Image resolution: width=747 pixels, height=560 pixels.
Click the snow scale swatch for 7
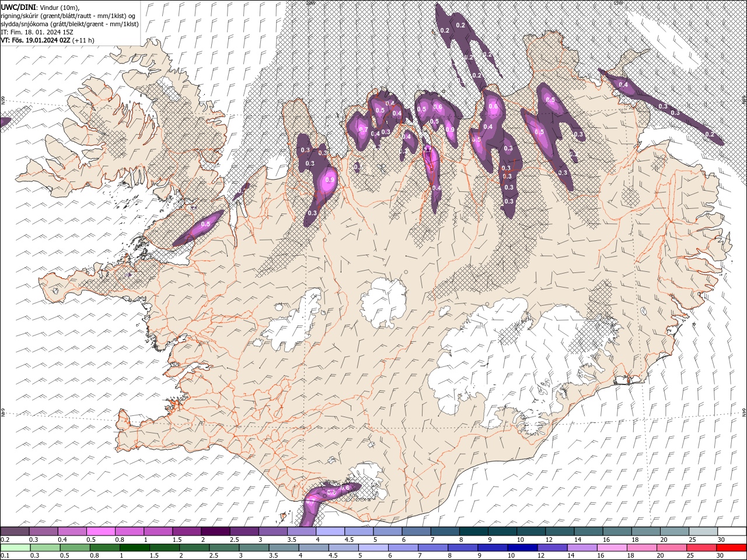[x=444, y=531]
